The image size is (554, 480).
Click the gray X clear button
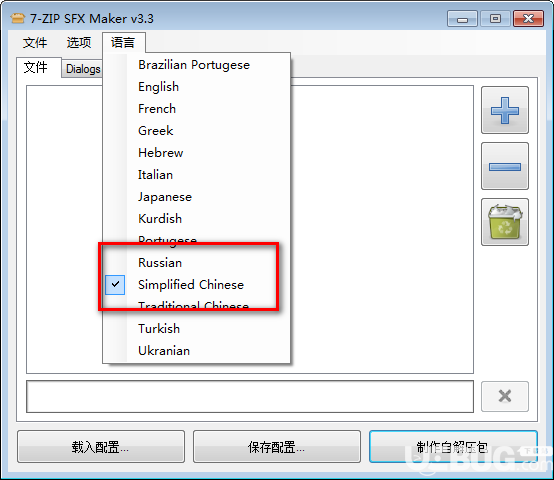505,396
